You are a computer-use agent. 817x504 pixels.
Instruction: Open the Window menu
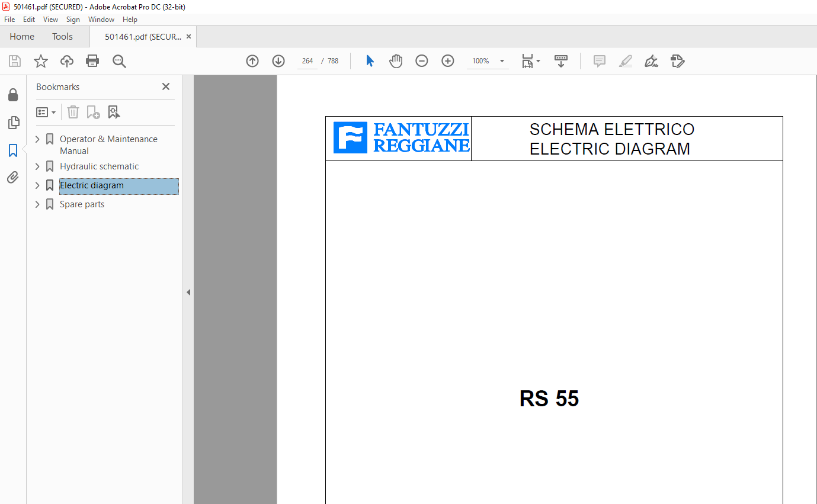point(101,20)
